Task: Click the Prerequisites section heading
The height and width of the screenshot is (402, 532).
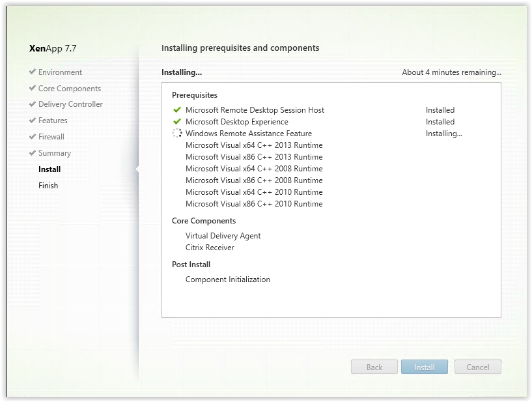Action: [195, 95]
